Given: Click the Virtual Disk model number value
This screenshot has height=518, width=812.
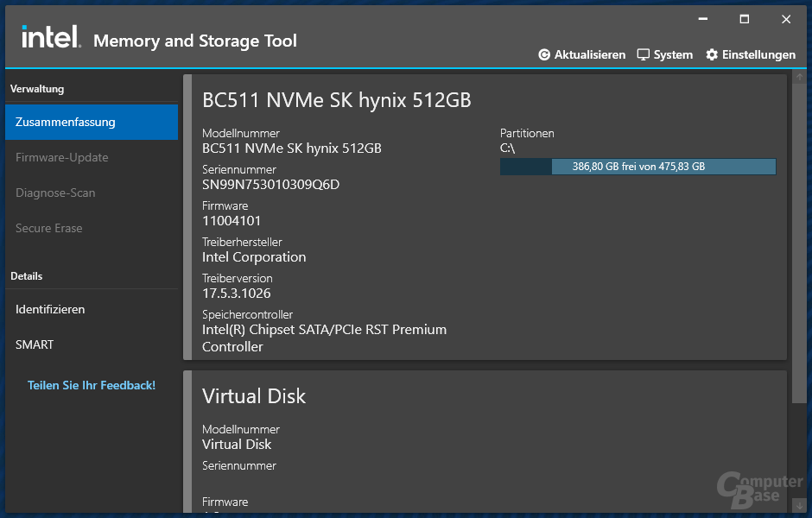Looking at the screenshot, I should click(x=237, y=445).
